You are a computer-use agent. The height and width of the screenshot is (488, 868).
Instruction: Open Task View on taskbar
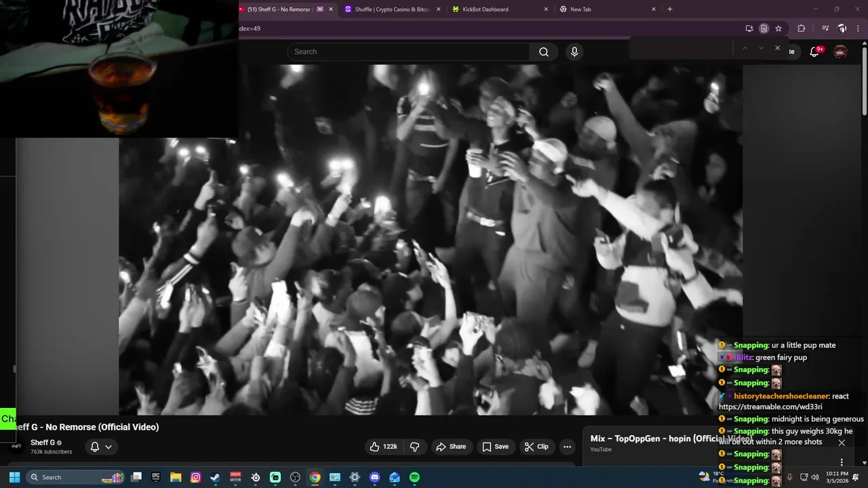click(x=136, y=477)
